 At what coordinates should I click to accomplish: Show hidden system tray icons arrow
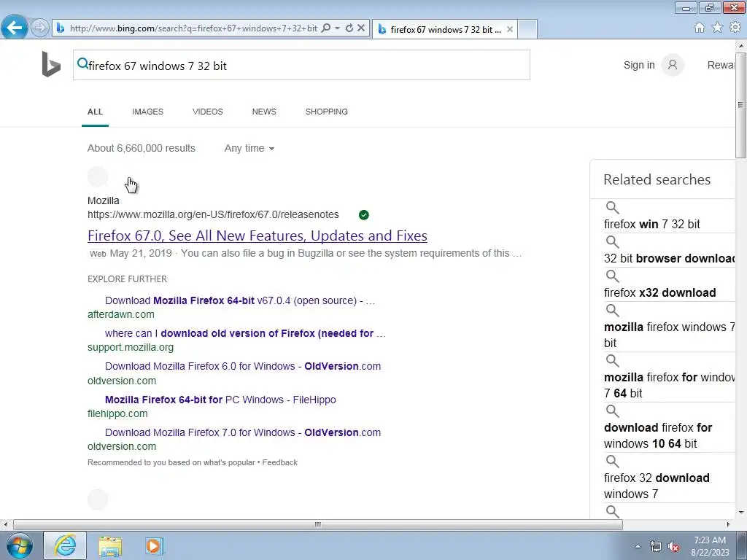(638, 546)
